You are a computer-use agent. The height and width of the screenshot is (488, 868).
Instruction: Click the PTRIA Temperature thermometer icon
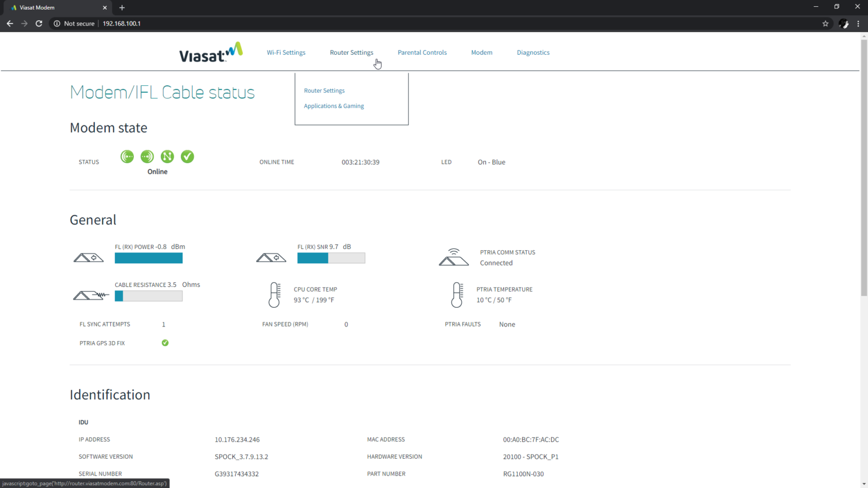(x=456, y=294)
